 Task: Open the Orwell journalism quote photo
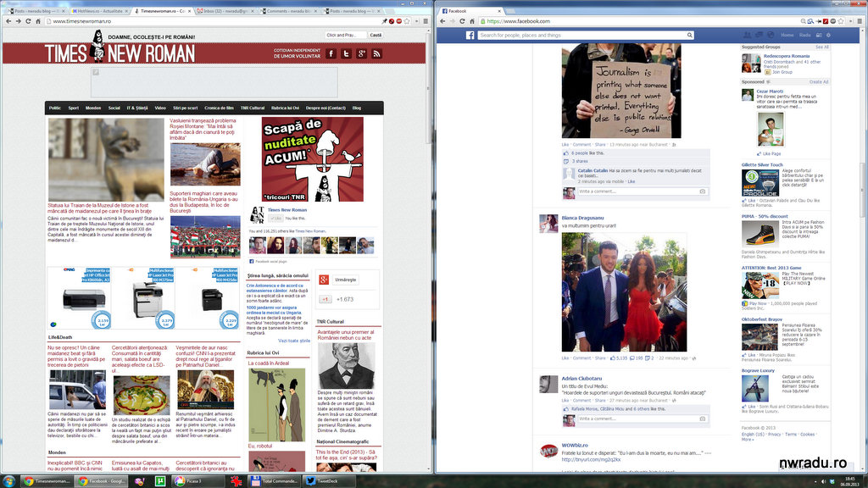coord(621,91)
